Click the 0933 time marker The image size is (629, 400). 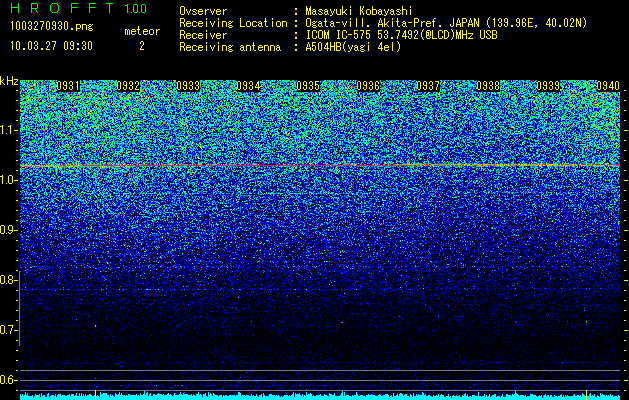coord(188,86)
